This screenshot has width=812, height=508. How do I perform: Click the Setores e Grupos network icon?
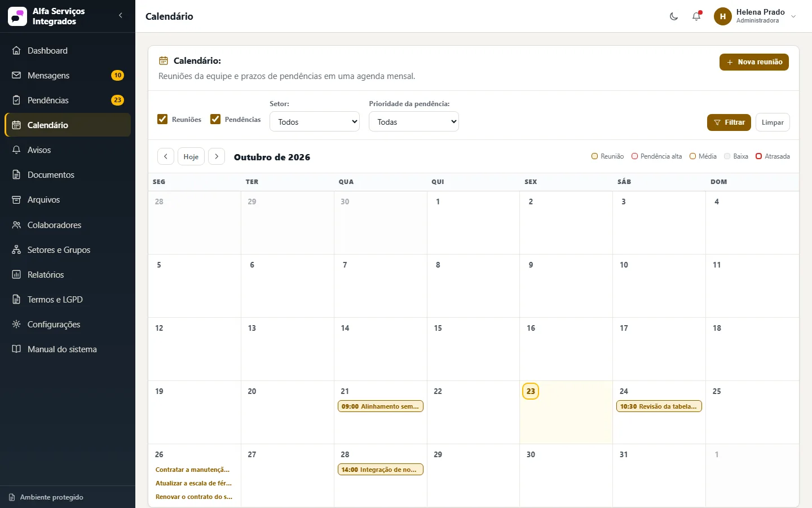coord(16,250)
